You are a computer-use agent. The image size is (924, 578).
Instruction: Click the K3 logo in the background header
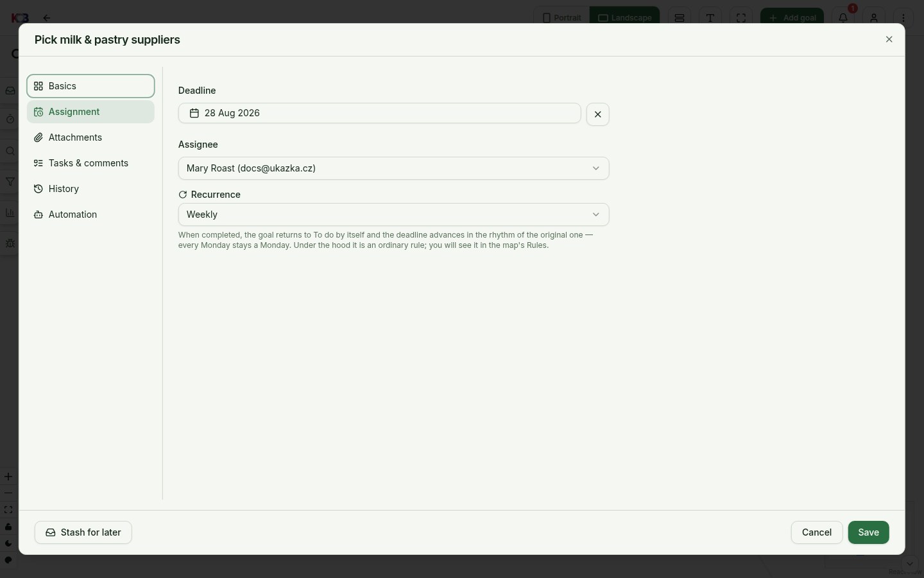click(x=20, y=18)
